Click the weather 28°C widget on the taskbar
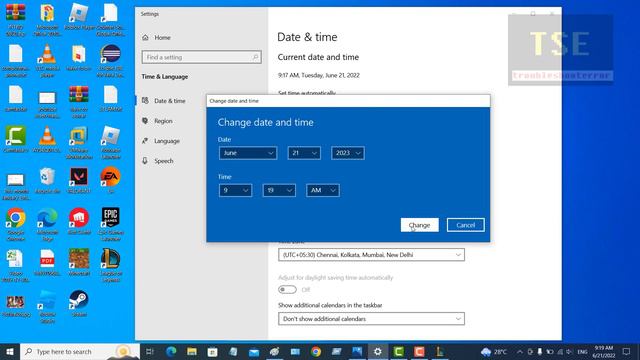 (494, 351)
